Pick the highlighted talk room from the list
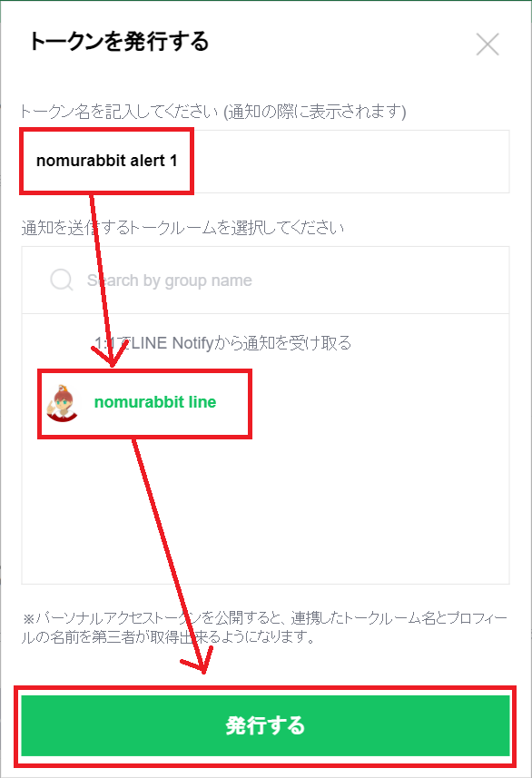 [x=144, y=402]
